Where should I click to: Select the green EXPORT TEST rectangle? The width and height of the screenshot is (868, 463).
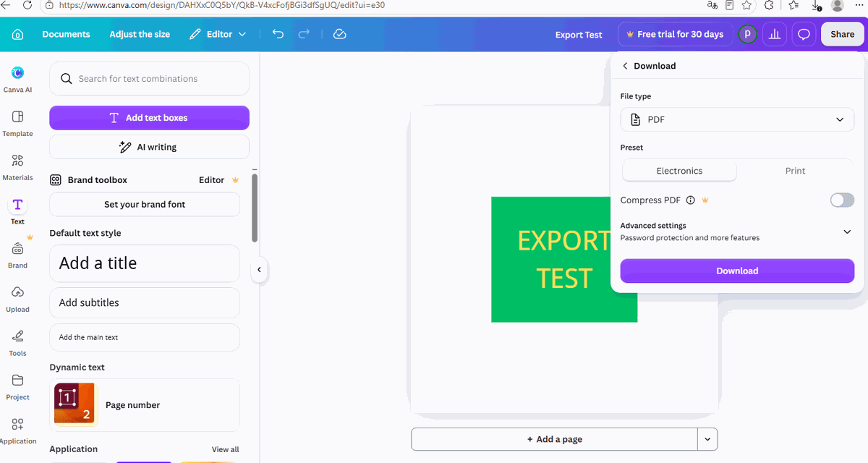click(564, 260)
